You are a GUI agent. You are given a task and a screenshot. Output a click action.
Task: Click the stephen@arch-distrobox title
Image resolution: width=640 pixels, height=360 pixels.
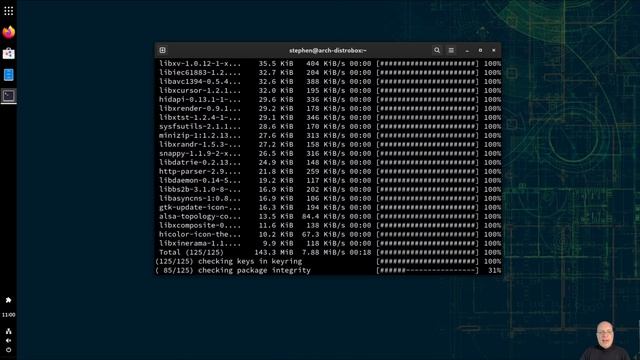point(328,51)
